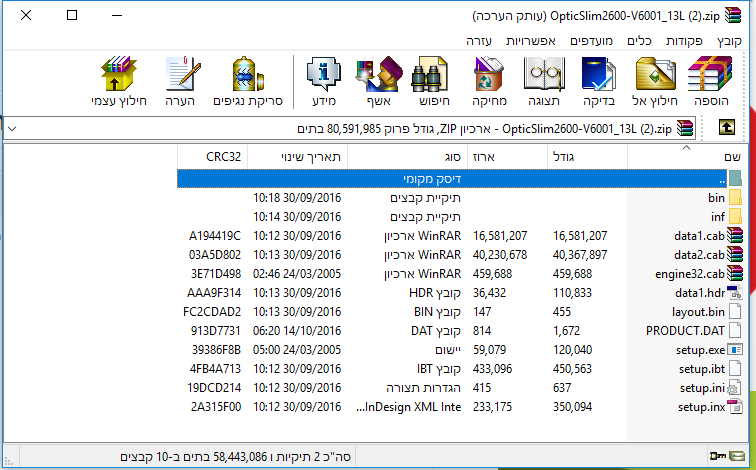Click the חילוץ עצמי (SFX) toolbar icon
756x470 pixels.
118,74
